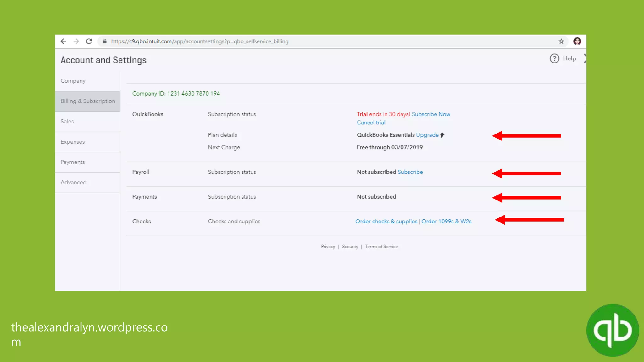
Task: Click the Help question mark icon
Action: point(554,58)
